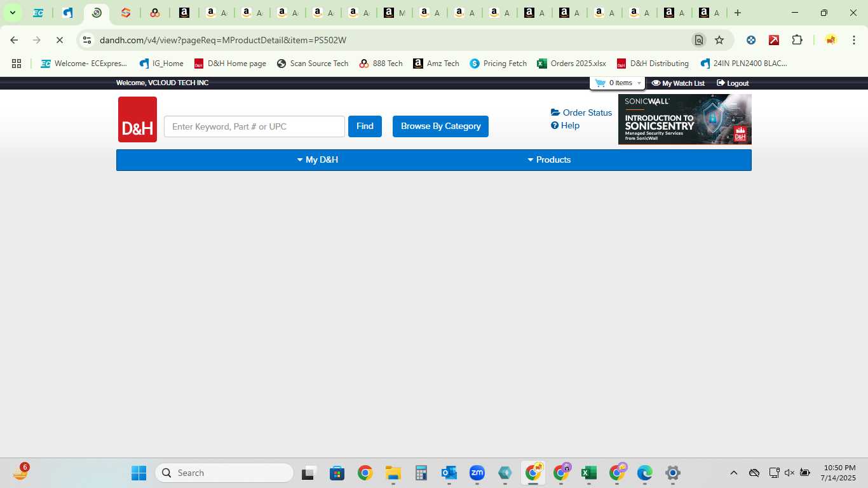
Task: Open the Windows Start menu
Action: pos(139,473)
